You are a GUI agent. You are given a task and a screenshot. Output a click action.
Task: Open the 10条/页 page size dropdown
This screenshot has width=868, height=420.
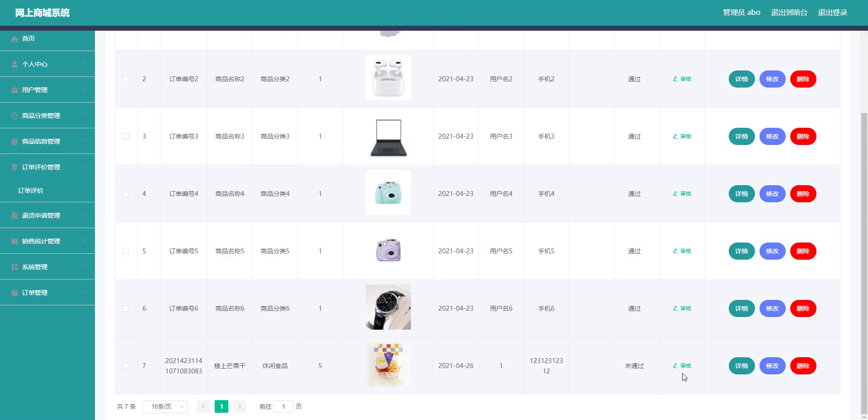tap(165, 406)
